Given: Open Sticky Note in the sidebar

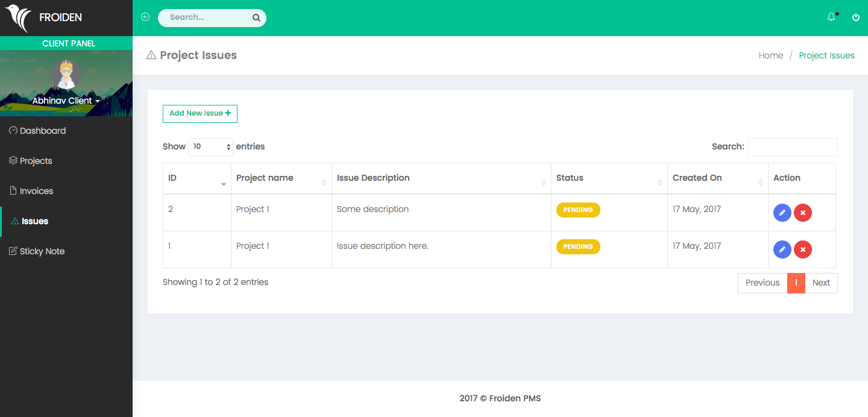Looking at the screenshot, I should coord(42,251).
